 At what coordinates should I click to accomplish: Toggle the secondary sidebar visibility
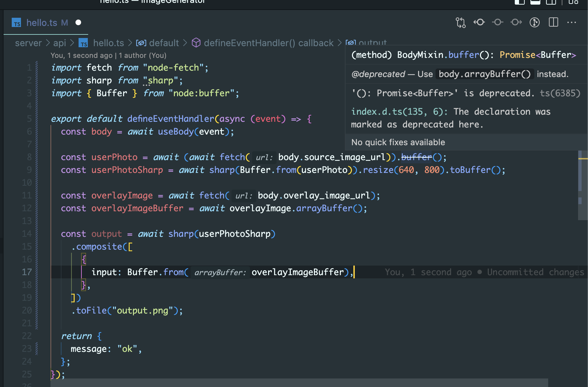pyautogui.click(x=551, y=2)
